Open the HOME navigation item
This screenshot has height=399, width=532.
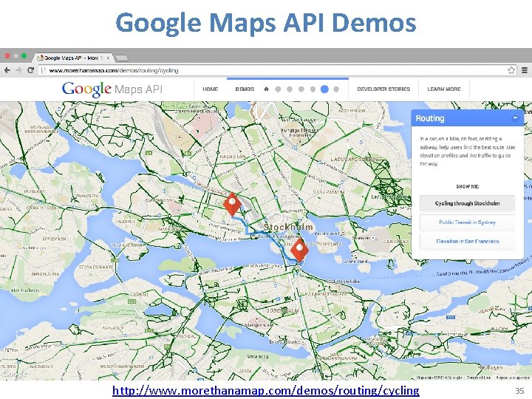tap(211, 89)
